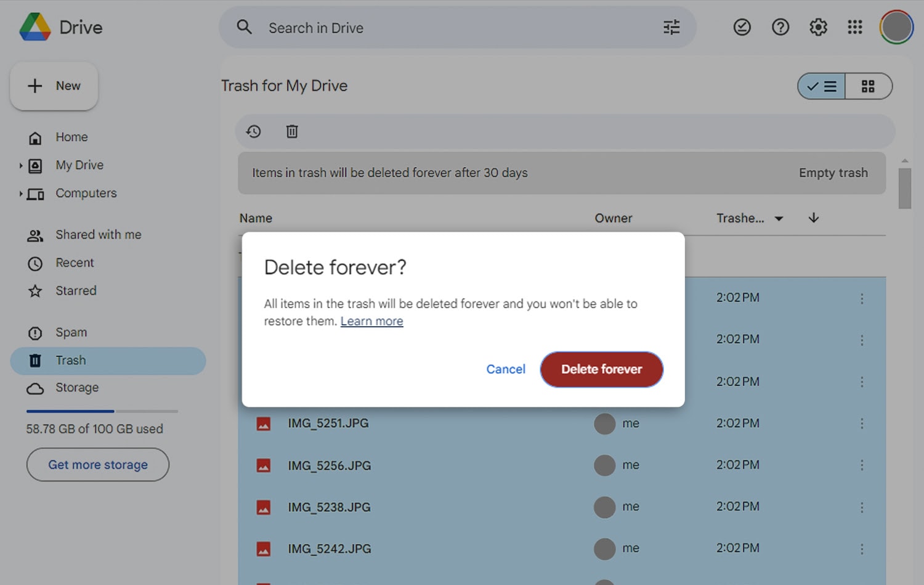Cancel the Delete forever dialog

(505, 369)
